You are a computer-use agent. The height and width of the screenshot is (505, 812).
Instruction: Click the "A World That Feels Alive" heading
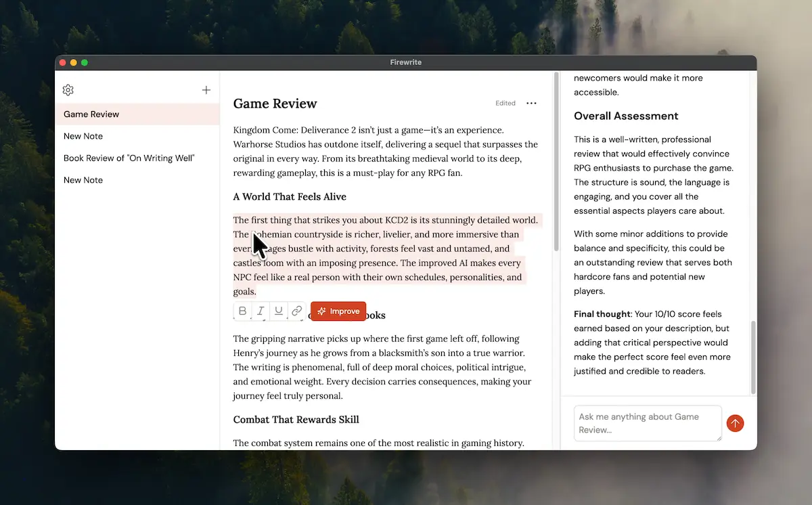290,197
